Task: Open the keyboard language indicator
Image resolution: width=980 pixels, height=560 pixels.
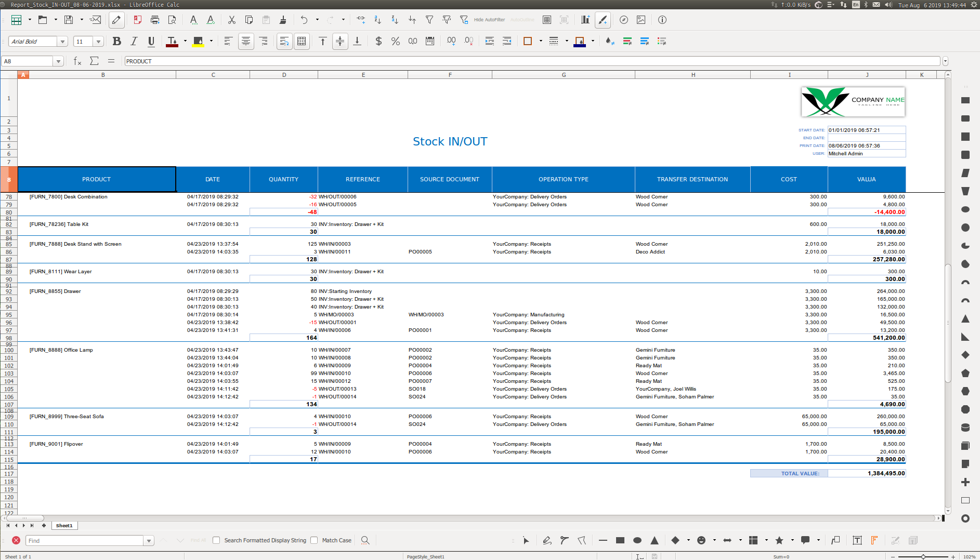Action: tap(856, 5)
